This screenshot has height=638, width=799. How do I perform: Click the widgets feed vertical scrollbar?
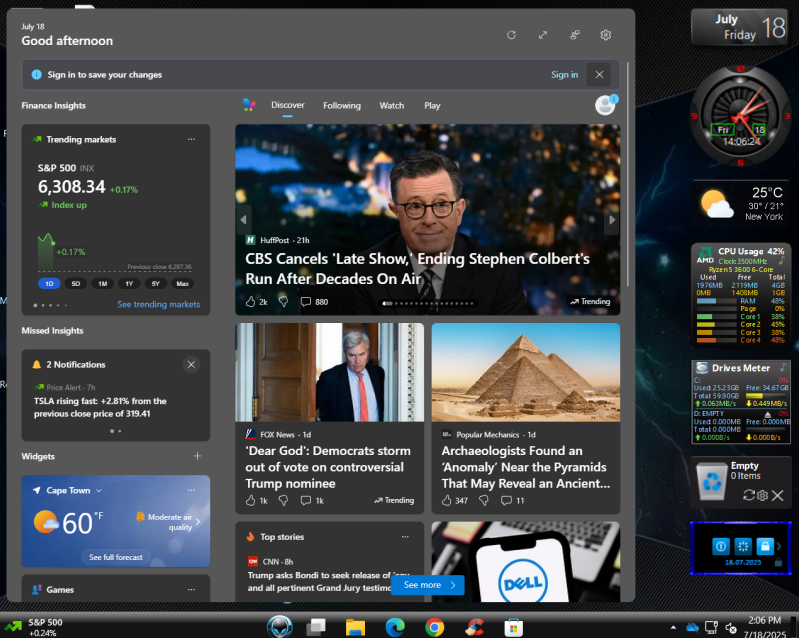tap(627, 174)
